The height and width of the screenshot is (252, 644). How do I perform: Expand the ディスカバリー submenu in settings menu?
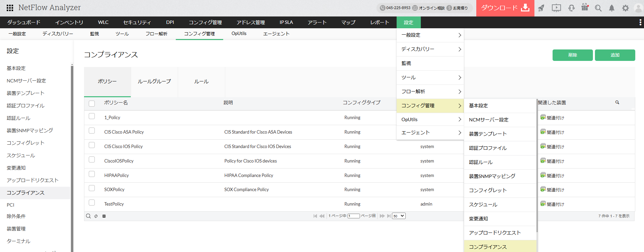(430, 49)
